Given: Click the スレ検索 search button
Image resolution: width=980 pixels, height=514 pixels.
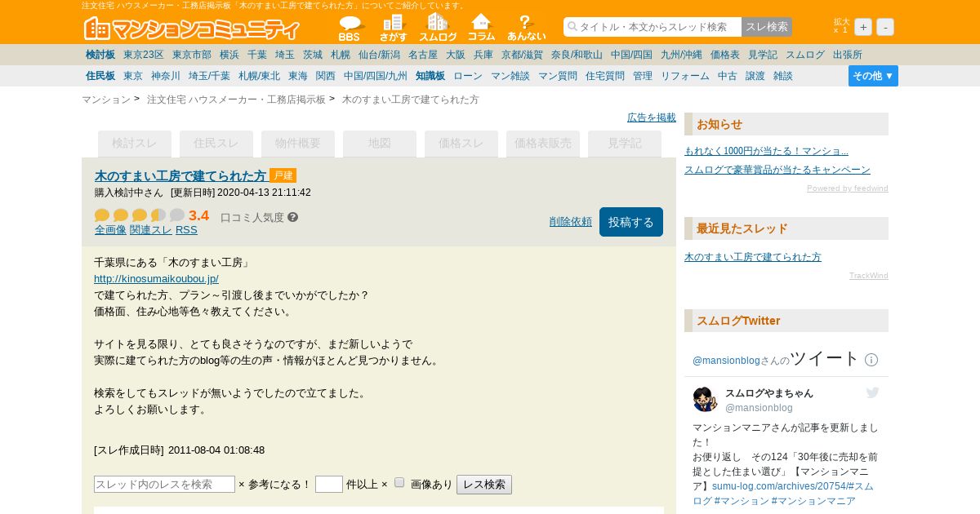Looking at the screenshot, I should (x=767, y=27).
